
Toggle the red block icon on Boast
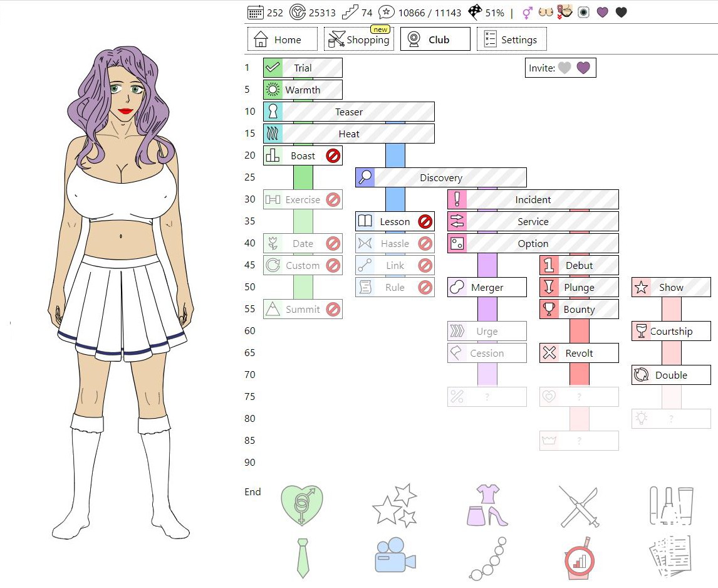click(333, 156)
